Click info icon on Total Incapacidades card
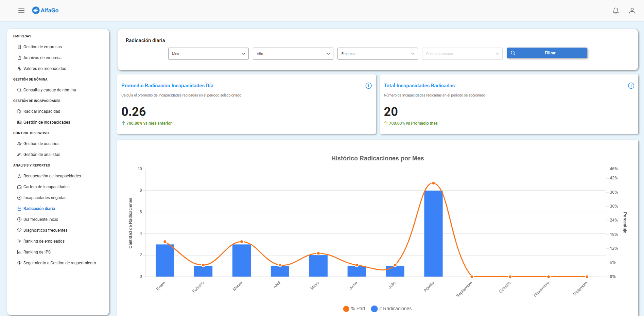Image resolution: width=644 pixels, height=316 pixels. click(631, 86)
